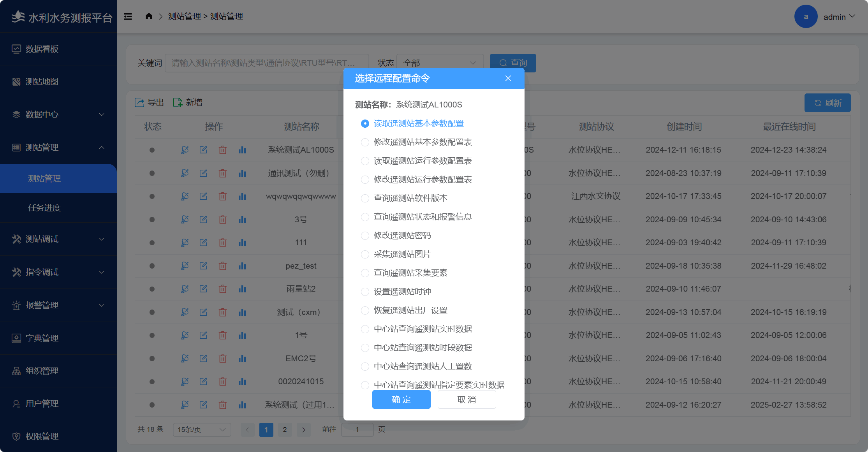This screenshot has width=868, height=452.
Task: Click the hamburger menu collapse icon
Action: [x=128, y=16]
